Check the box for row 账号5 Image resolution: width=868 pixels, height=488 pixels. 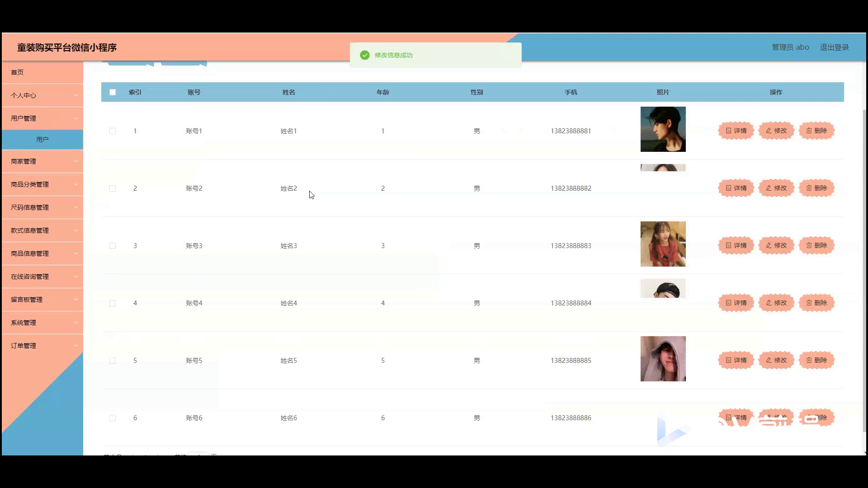click(113, 361)
